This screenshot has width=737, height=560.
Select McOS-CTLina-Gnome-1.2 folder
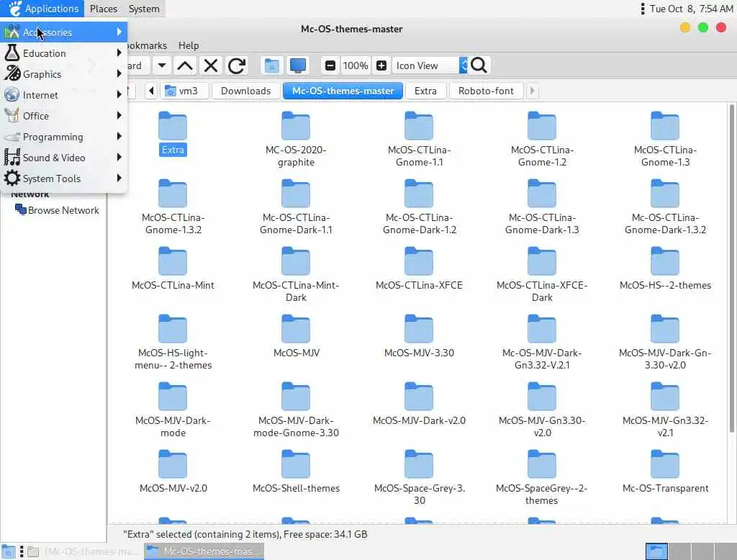tap(542, 125)
